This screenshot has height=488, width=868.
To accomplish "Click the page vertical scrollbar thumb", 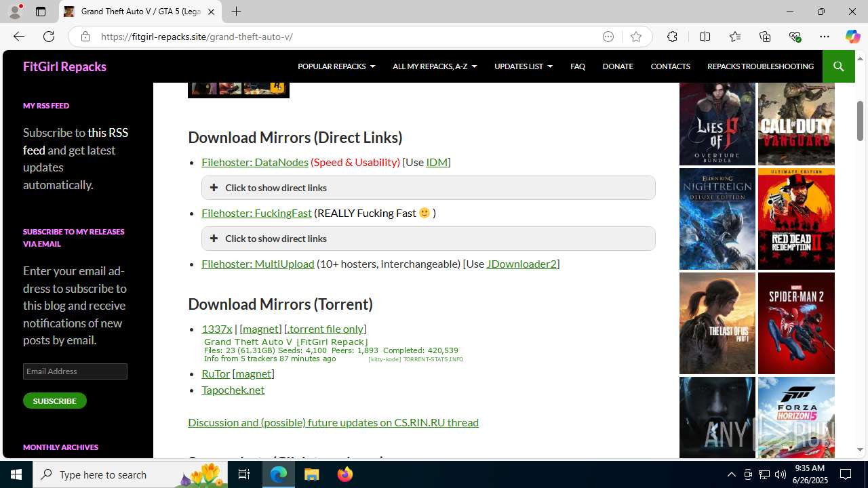I will [860, 121].
